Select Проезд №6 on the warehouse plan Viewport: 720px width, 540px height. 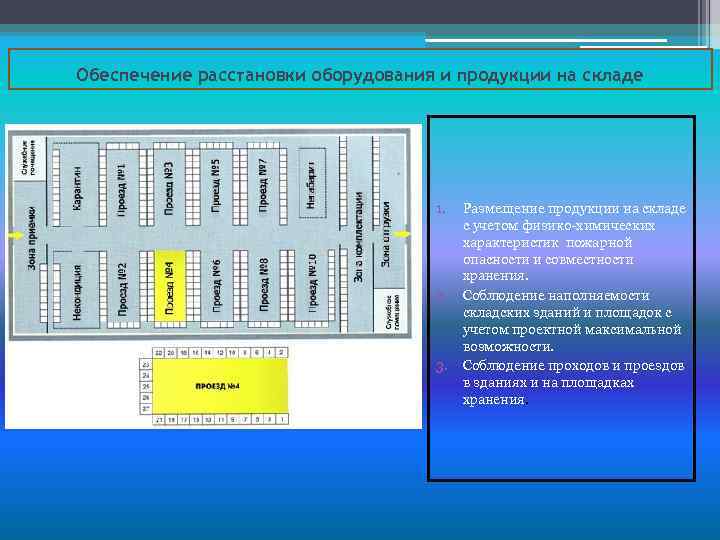click(216, 286)
